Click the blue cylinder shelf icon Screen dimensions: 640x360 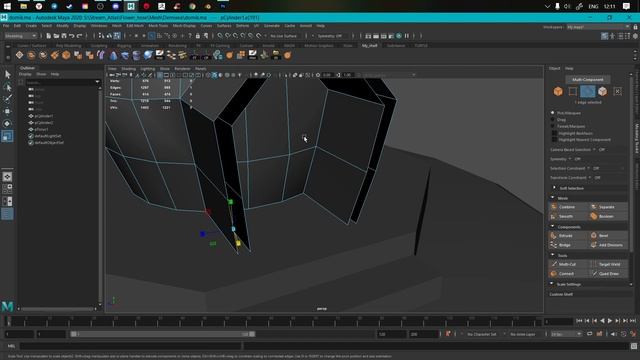point(136,55)
